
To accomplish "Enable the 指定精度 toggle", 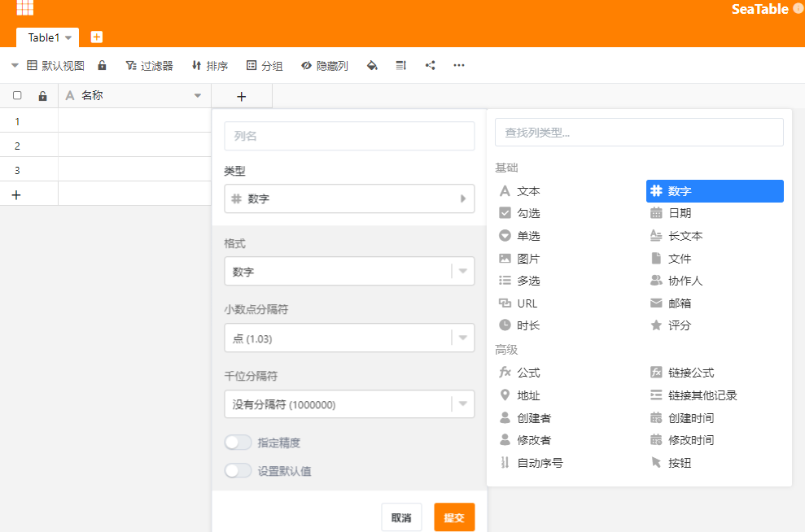I will coord(238,442).
